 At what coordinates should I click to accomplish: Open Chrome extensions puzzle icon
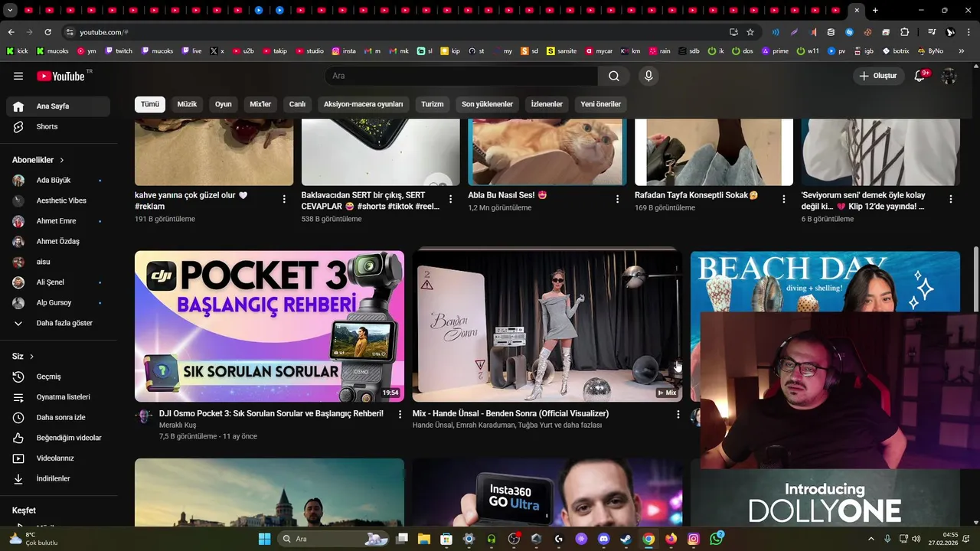(904, 32)
